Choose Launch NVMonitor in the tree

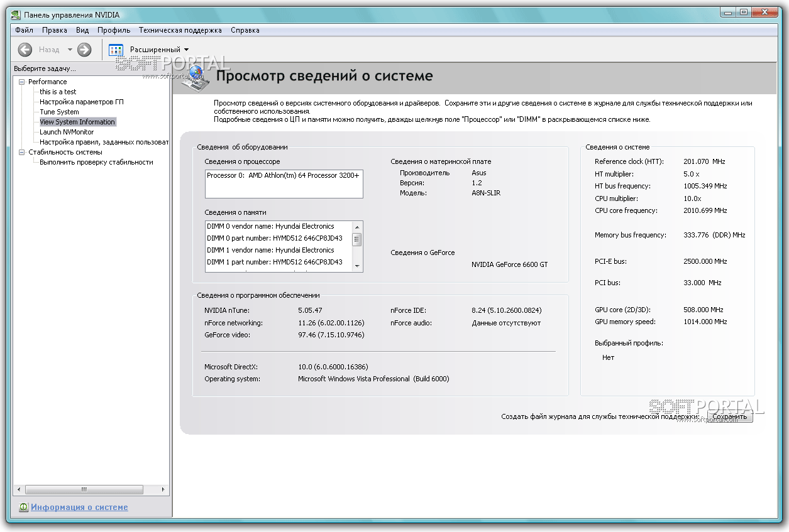pyautogui.click(x=67, y=132)
